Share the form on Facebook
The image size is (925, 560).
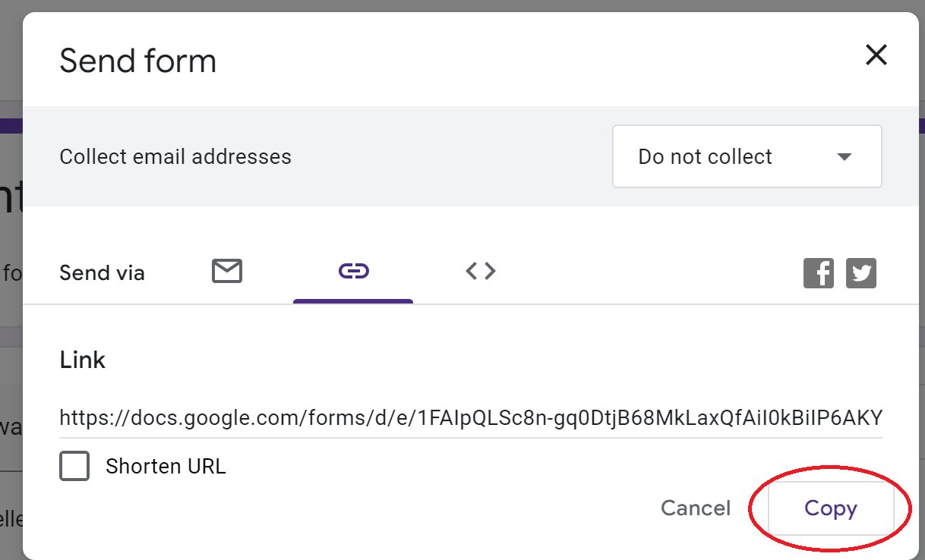(x=818, y=273)
